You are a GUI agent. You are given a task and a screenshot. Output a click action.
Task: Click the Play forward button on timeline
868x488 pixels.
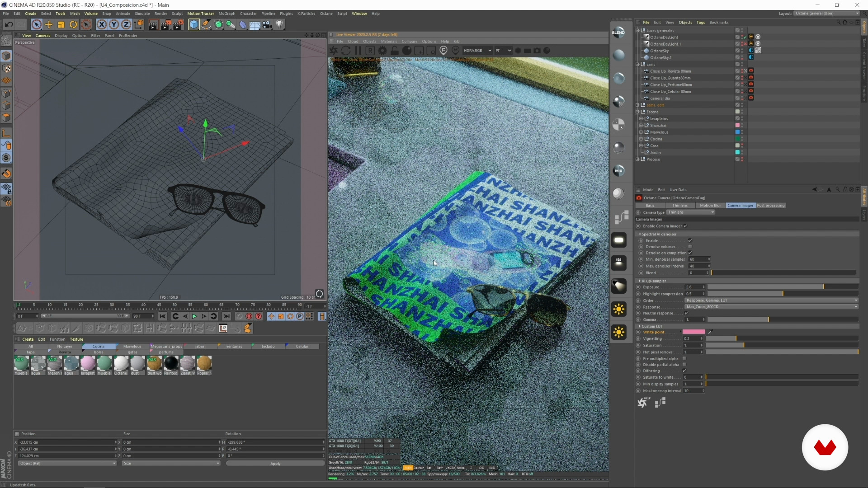click(x=194, y=316)
